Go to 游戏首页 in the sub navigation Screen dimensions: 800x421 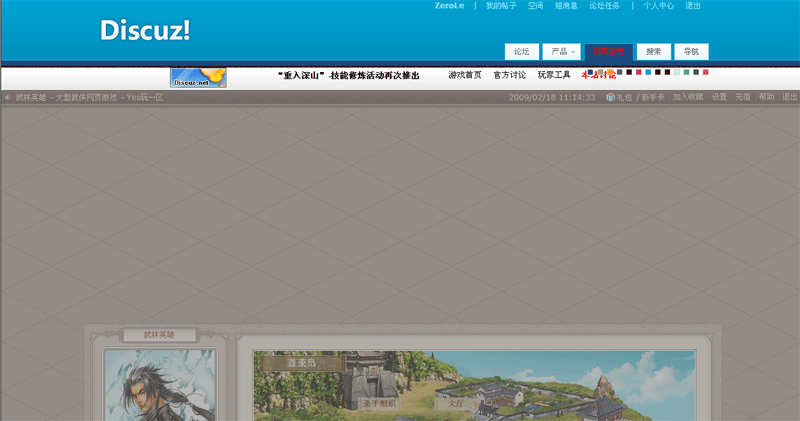tap(465, 75)
